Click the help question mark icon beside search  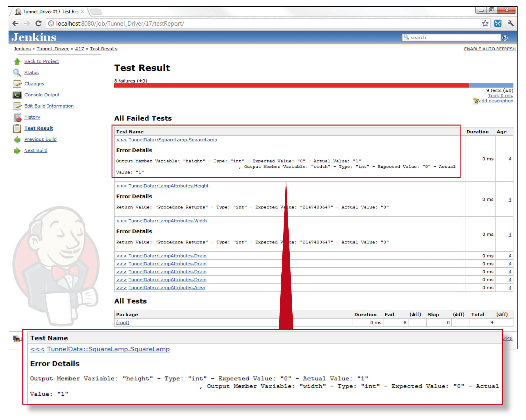point(505,38)
